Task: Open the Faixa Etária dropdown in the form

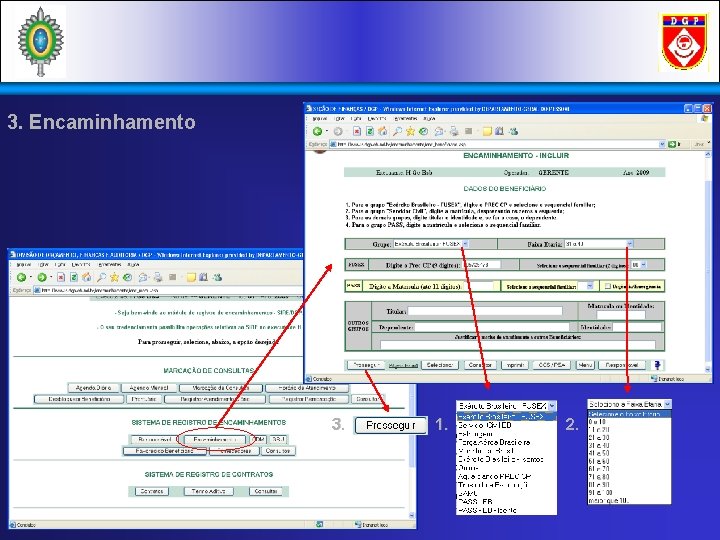Action: [x=630, y=244]
